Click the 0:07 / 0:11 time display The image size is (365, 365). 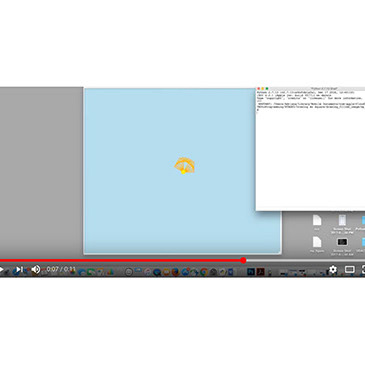[x=61, y=269]
